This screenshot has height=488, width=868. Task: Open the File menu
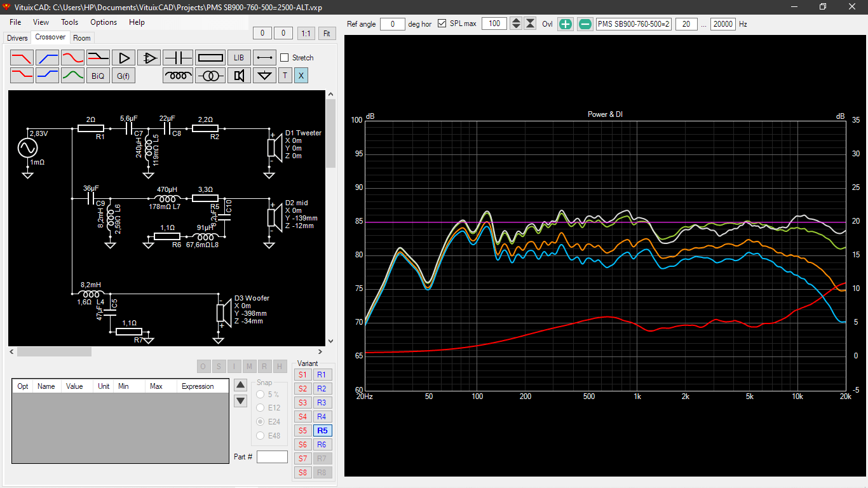pos(15,22)
